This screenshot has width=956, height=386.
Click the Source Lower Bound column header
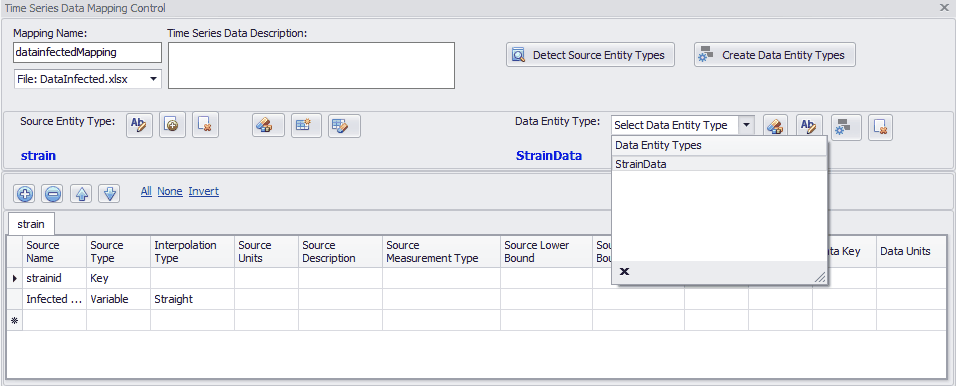[x=546, y=252]
